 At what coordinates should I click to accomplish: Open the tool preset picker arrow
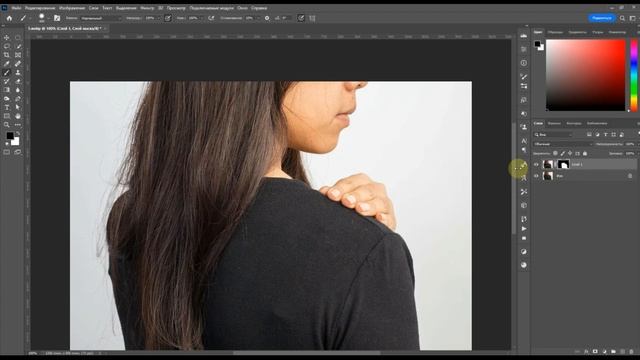pyautogui.click(x=29, y=18)
